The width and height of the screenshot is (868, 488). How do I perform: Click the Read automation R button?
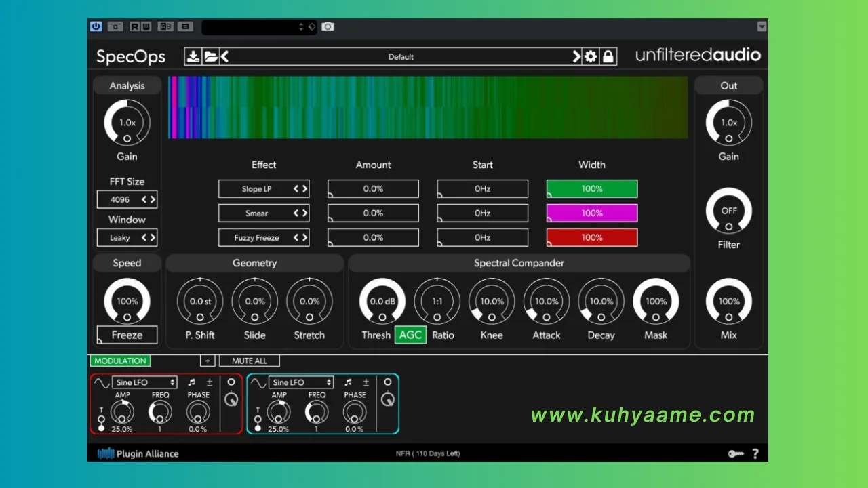[x=134, y=26]
